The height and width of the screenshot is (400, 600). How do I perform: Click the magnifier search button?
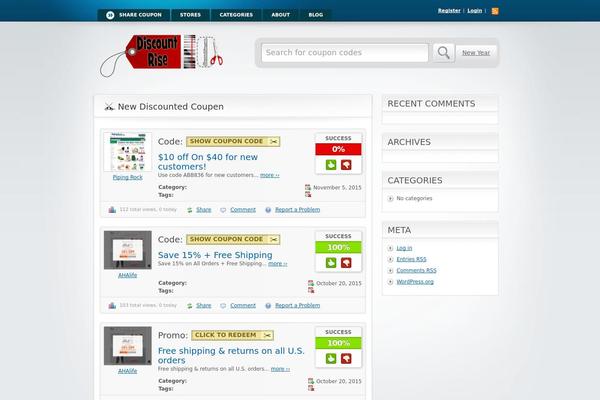[443, 52]
